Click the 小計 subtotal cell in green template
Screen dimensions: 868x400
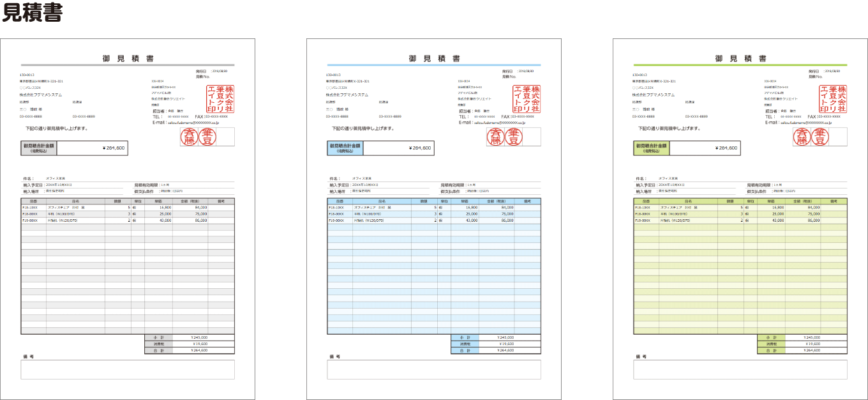[771, 337]
